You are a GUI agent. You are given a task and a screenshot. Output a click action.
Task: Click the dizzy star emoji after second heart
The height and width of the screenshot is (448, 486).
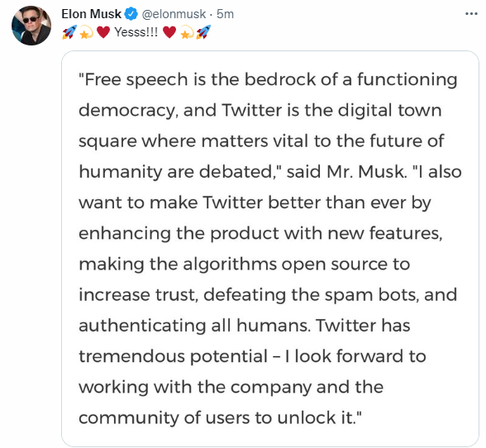[x=187, y=32]
